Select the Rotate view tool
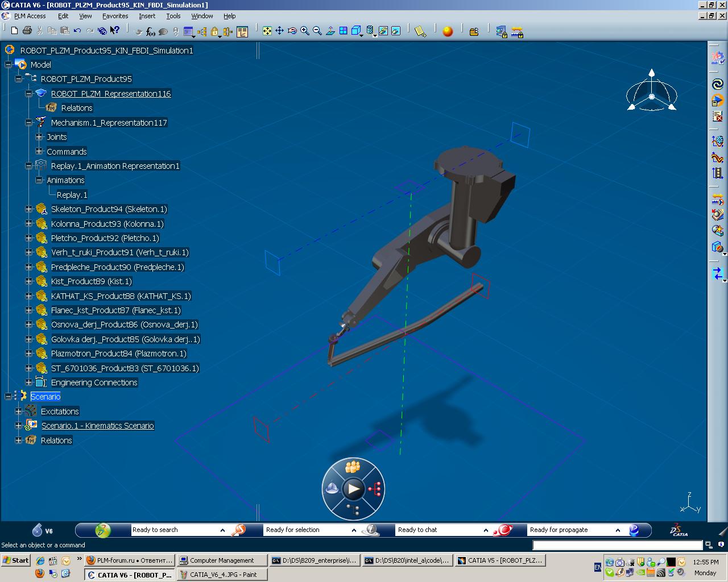The width and height of the screenshot is (728, 582). [x=292, y=31]
